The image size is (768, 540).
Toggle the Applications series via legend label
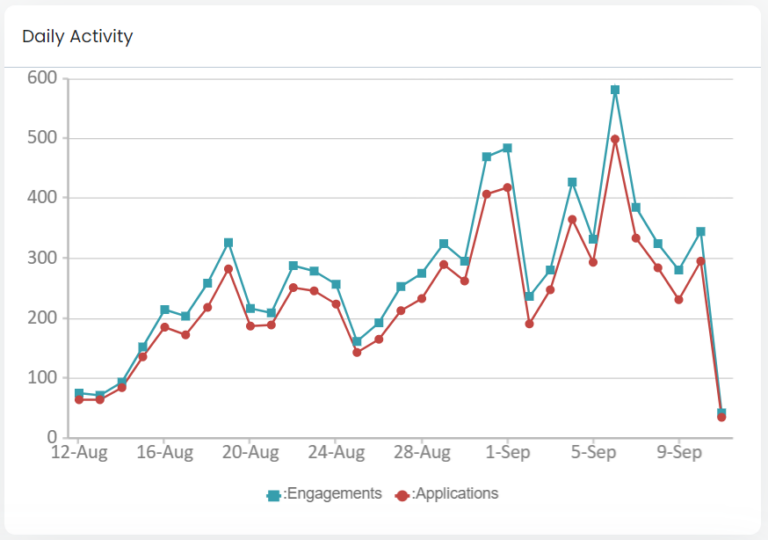455,494
